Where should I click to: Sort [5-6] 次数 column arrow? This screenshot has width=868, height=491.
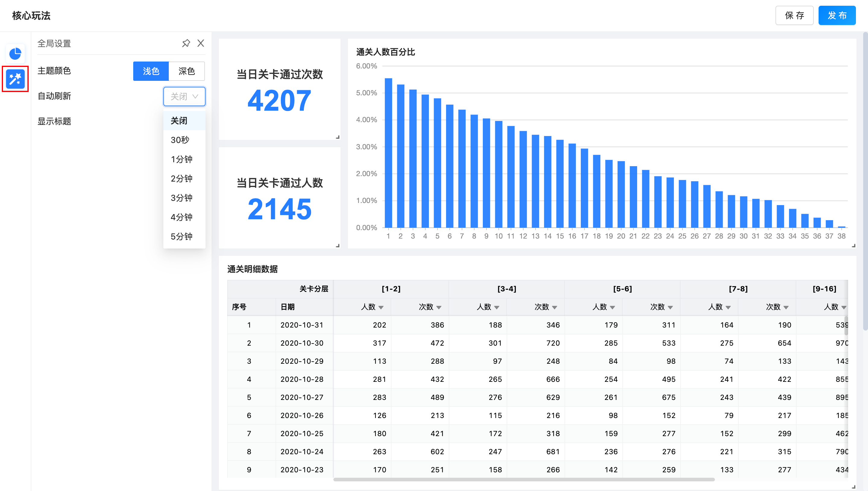coord(670,307)
